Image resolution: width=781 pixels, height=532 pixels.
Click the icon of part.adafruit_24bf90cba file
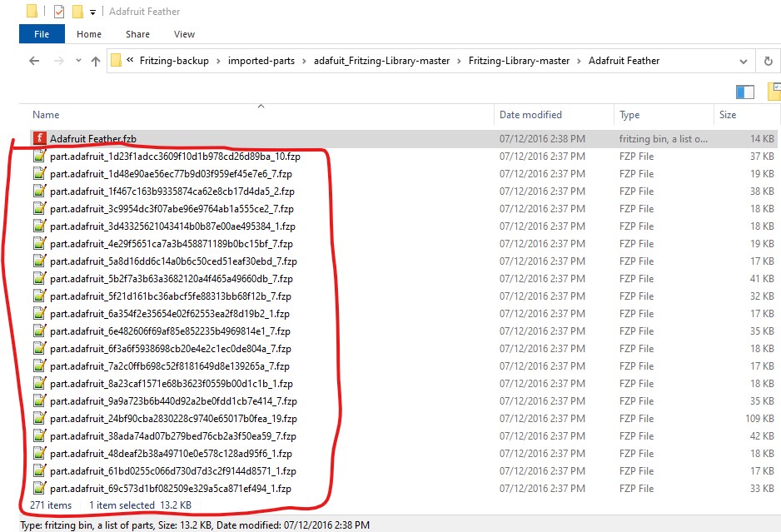coord(38,419)
